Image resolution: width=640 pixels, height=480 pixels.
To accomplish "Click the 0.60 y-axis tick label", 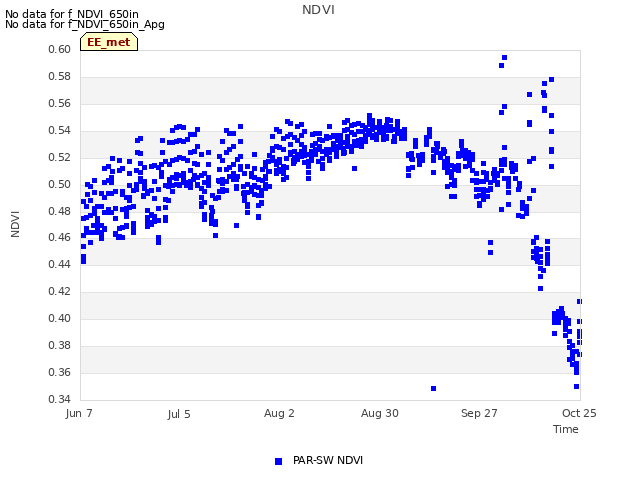I will pyautogui.click(x=60, y=49).
